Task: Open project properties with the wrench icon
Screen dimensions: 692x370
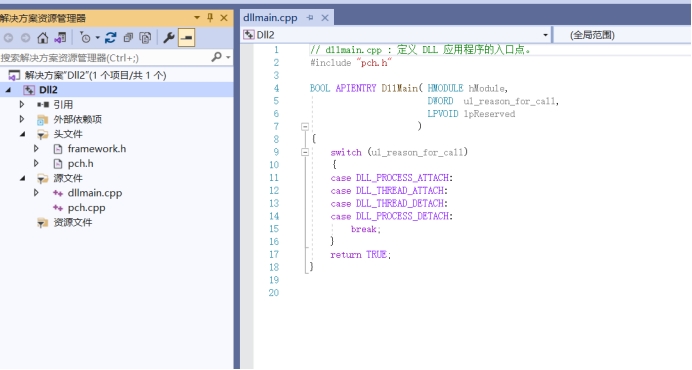Action: [x=169, y=38]
